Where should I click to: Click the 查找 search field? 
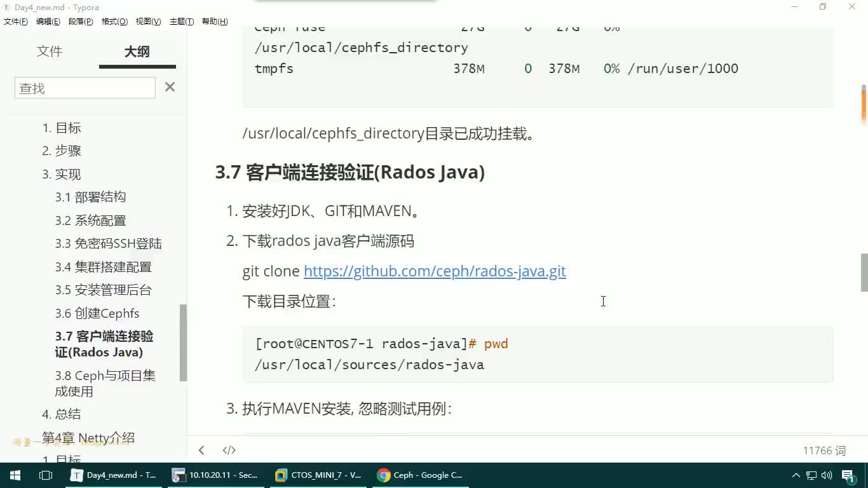(x=85, y=88)
